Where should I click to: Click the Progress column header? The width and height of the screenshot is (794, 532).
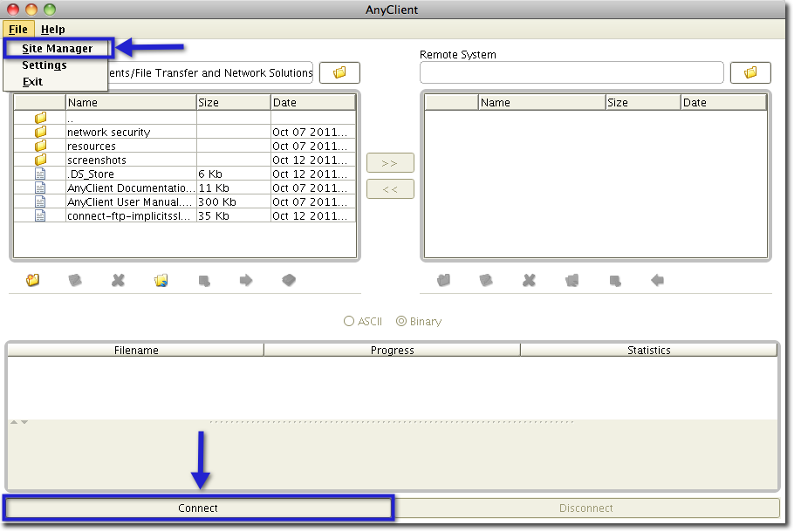click(393, 351)
